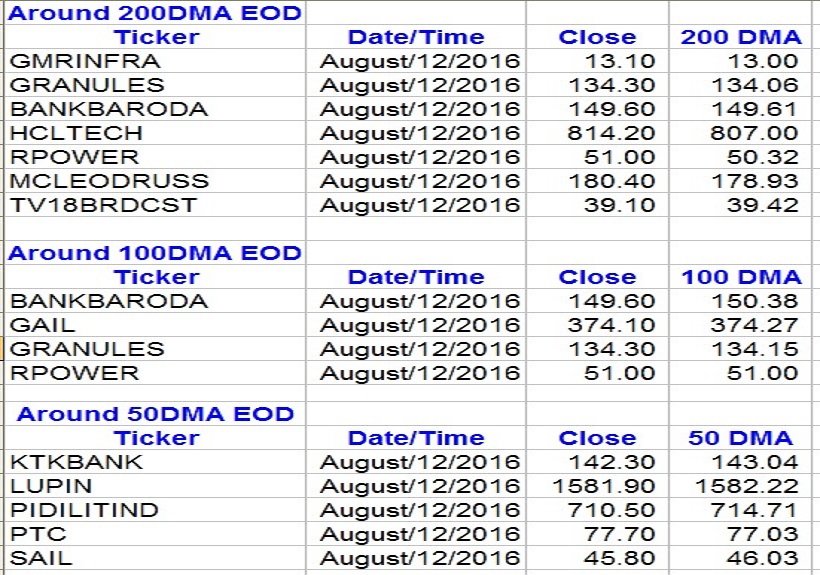This screenshot has height=575, width=820.
Task: Click the 1582.22 value in 50 DMA column
Action: (x=749, y=486)
